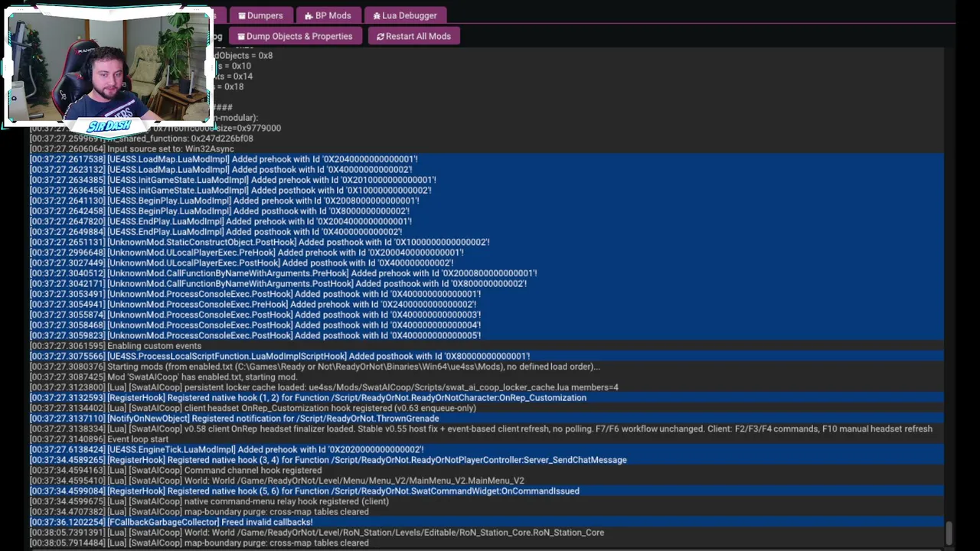This screenshot has width=980, height=551.
Task: Click Dump Objects & Properties button
Action: [295, 36]
